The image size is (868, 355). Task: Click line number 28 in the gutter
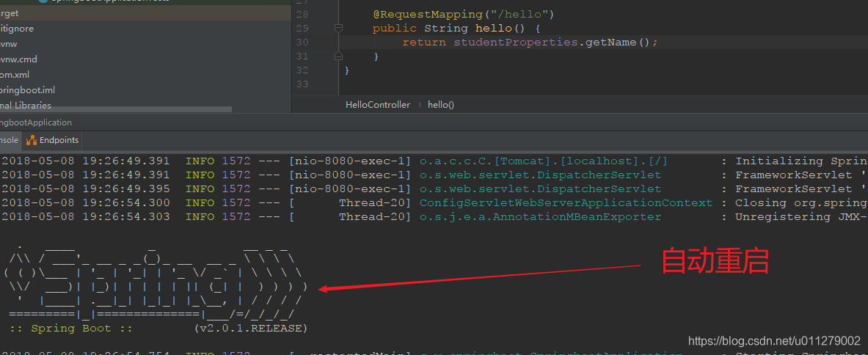pos(302,14)
